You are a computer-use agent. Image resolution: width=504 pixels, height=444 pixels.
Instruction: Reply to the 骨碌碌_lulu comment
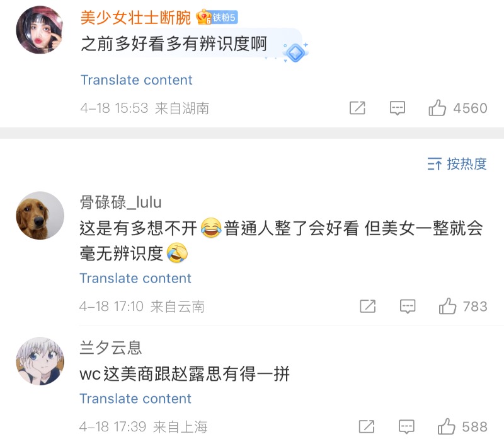tap(408, 307)
